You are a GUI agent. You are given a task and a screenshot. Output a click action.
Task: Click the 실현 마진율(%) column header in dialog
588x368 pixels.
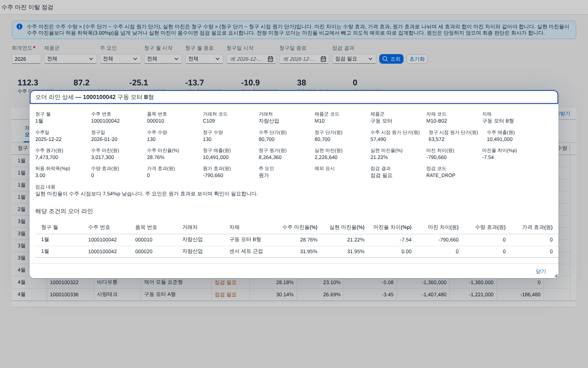click(x=347, y=227)
